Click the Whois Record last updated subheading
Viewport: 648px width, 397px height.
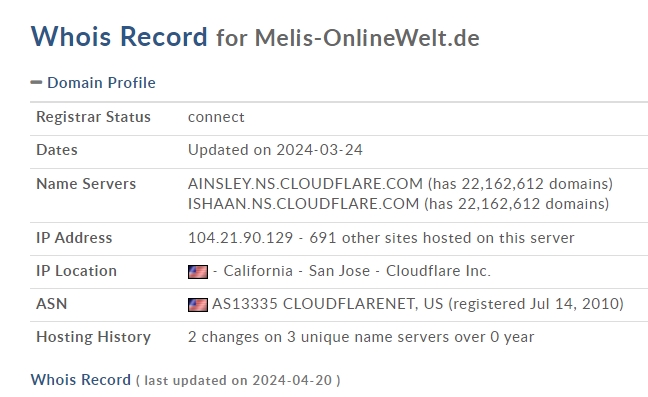(x=186, y=380)
